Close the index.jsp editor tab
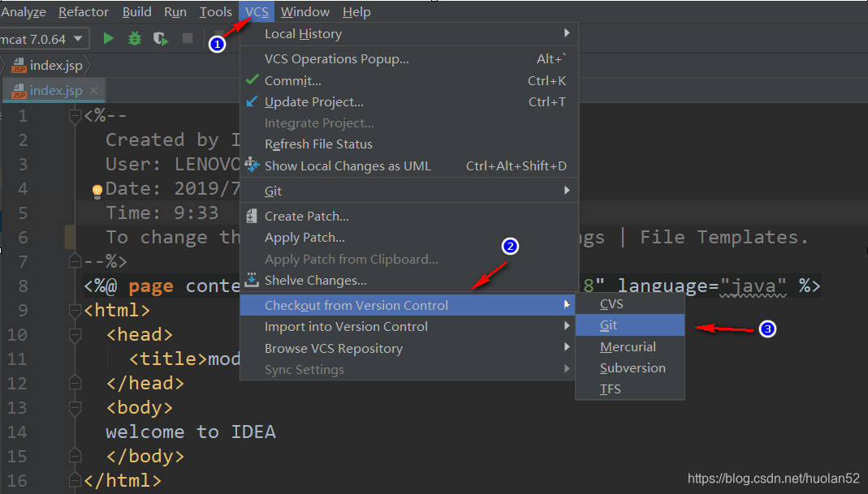The height and width of the screenshot is (494, 868). click(x=93, y=90)
